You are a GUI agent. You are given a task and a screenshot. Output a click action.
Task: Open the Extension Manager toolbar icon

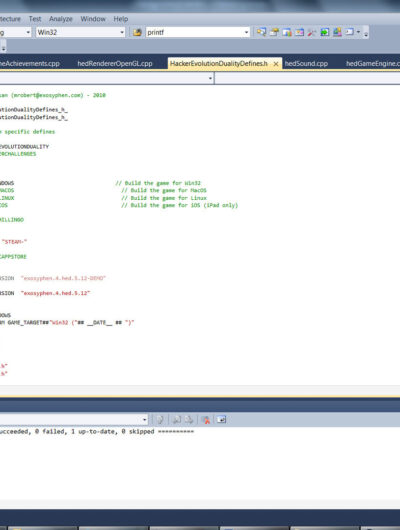[x=337, y=32]
